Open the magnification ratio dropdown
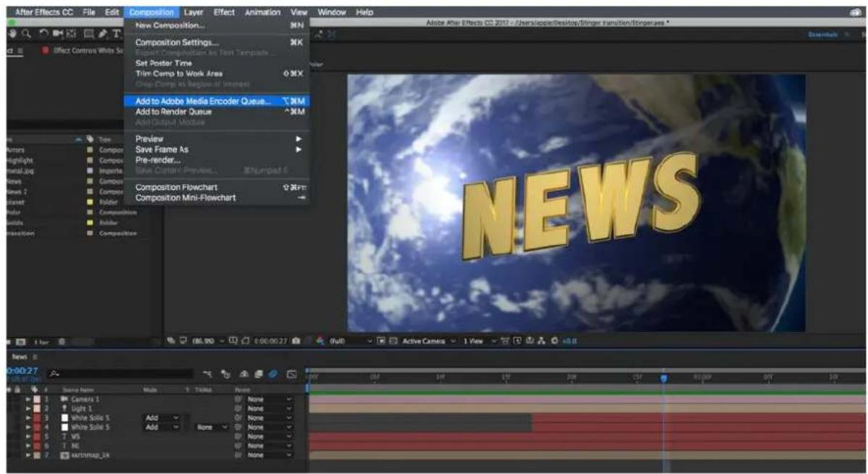The width and height of the screenshot is (868, 474). pyautogui.click(x=208, y=341)
